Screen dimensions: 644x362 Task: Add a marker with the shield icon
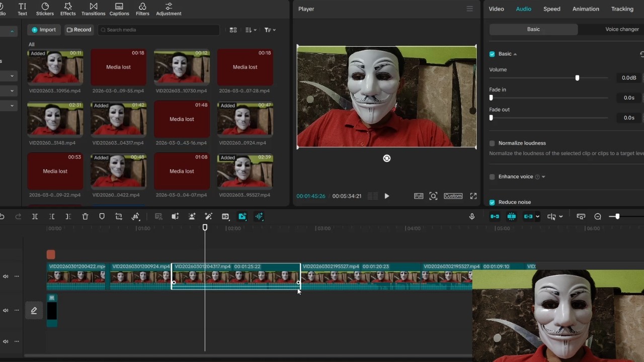pyautogui.click(x=102, y=217)
